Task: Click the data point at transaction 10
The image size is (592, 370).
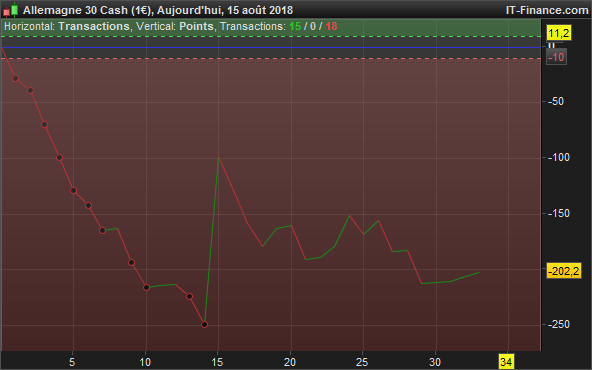Action: [146, 288]
